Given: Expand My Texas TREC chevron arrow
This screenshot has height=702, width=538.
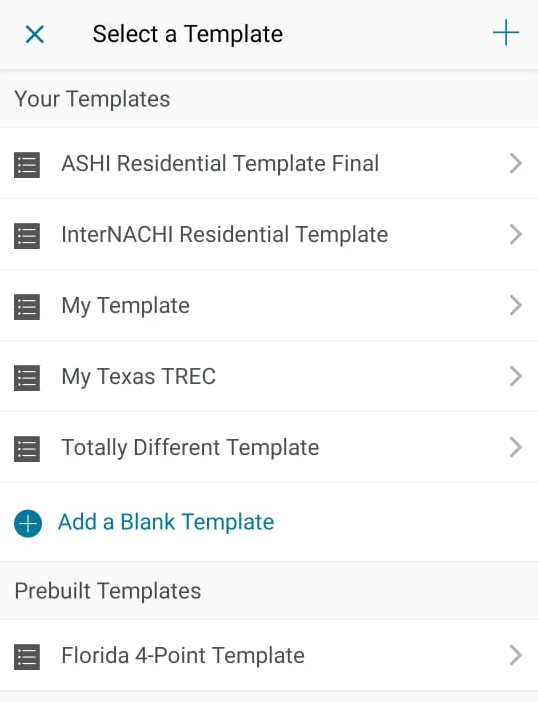Looking at the screenshot, I should coord(516,376).
